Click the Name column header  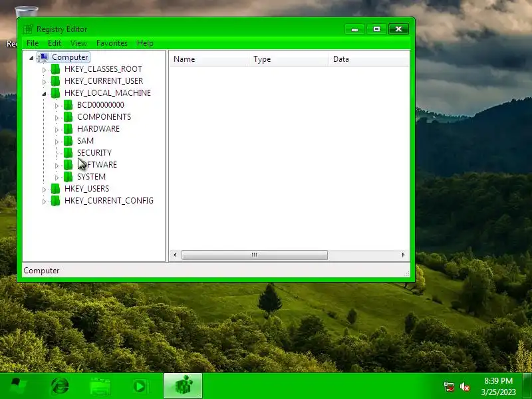point(209,59)
